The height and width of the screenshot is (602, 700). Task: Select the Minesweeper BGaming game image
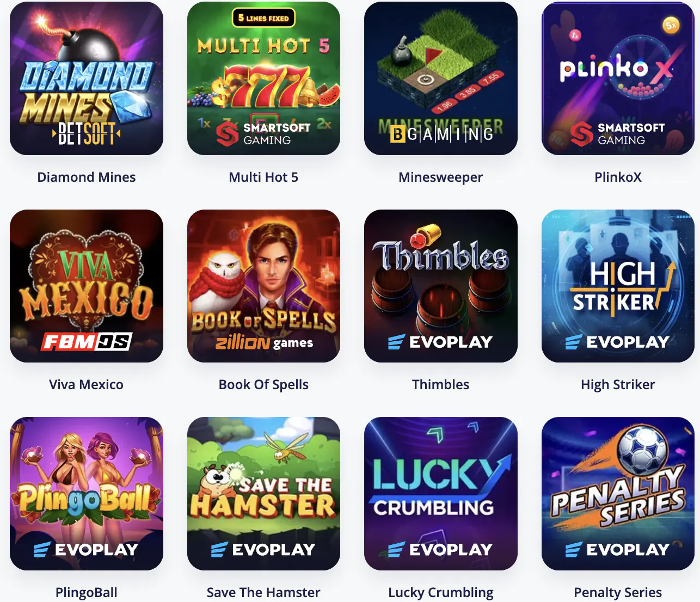point(441,78)
